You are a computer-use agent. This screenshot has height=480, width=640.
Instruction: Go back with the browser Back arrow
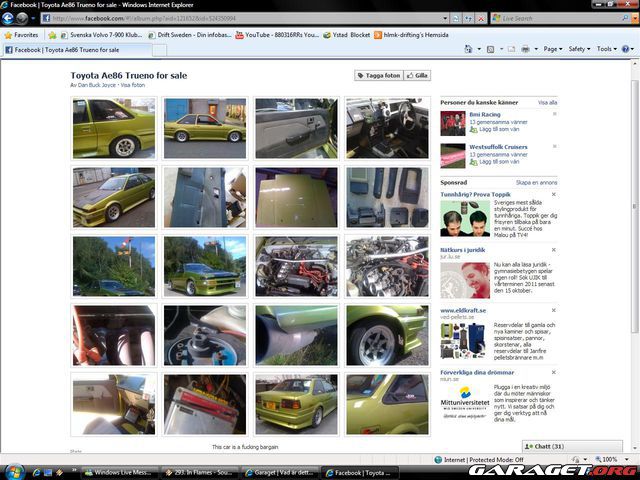coord(8,18)
